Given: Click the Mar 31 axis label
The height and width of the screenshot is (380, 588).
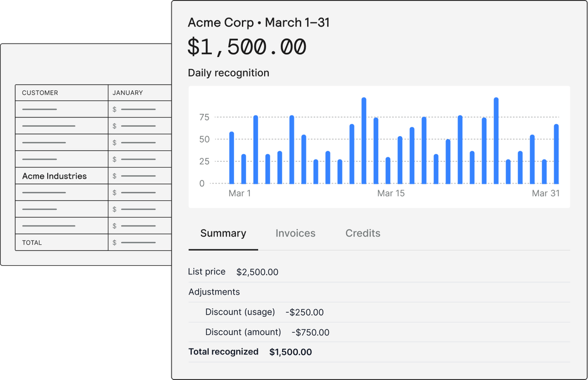Looking at the screenshot, I should tap(546, 193).
